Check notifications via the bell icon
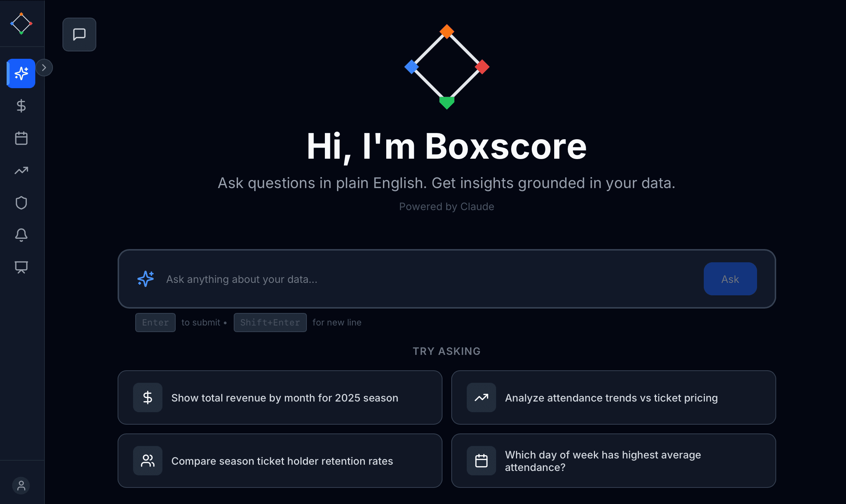The image size is (846, 504). (x=21, y=235)
